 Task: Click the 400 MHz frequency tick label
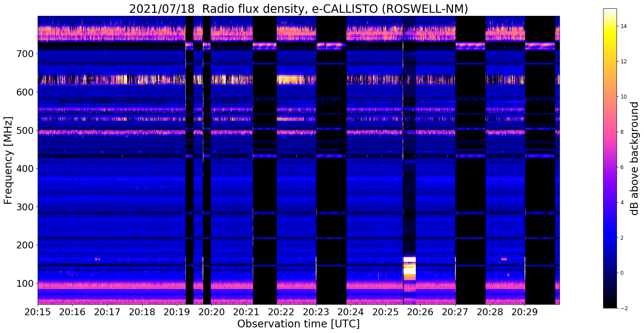tap(25, 169)
